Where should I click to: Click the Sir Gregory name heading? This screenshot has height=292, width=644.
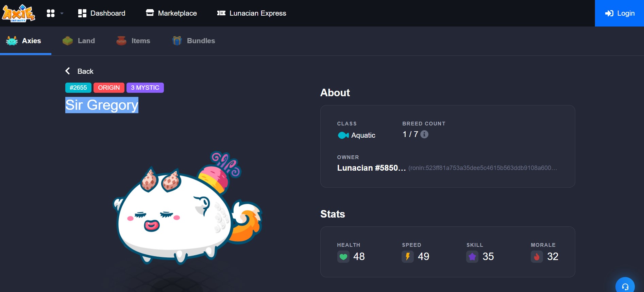tap(102, 105)
